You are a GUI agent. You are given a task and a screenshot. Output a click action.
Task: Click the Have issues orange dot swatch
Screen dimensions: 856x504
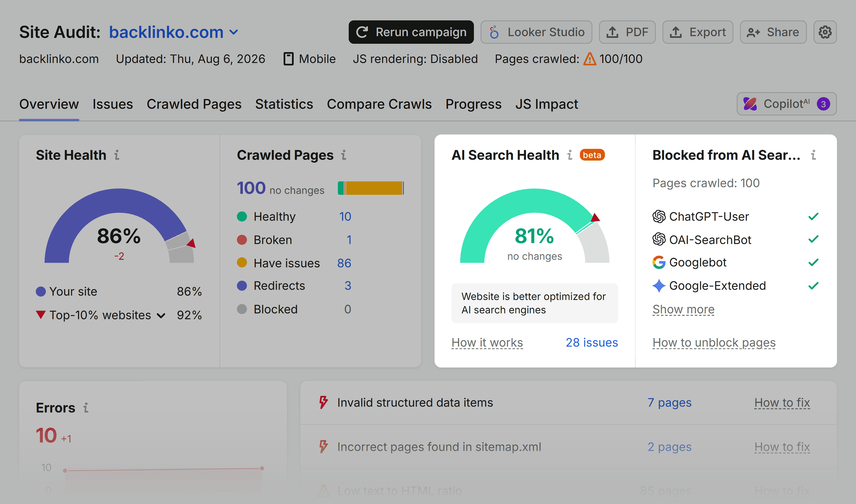pos(242,263)
